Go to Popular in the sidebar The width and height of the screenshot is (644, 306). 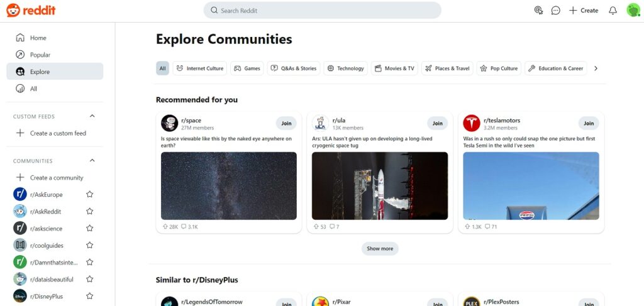click(x=40, y=55)
